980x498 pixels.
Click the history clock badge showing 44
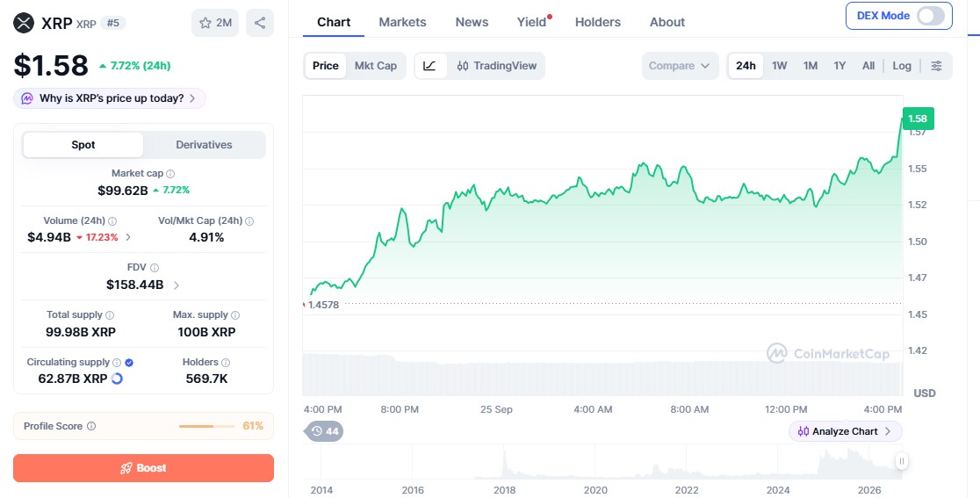coord(324,431)
